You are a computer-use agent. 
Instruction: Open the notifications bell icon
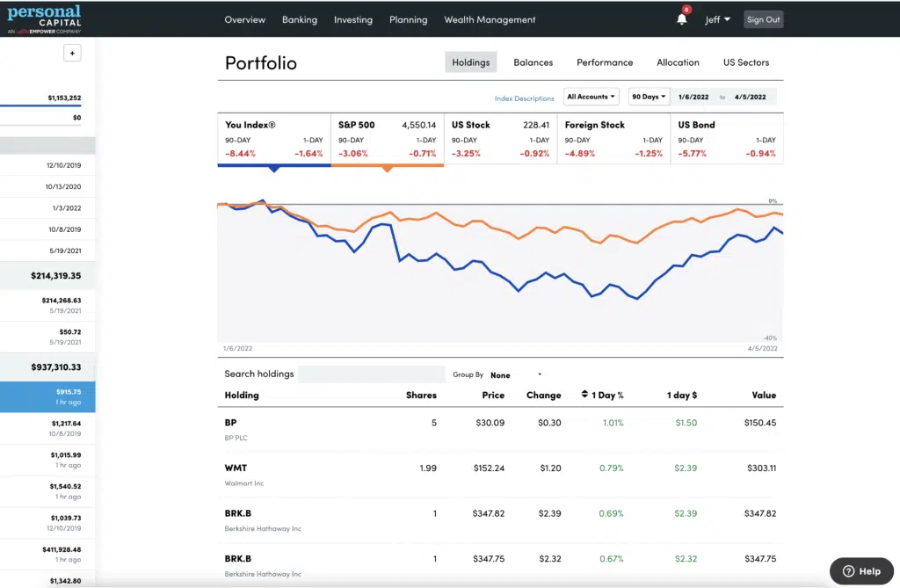(682, 19)
